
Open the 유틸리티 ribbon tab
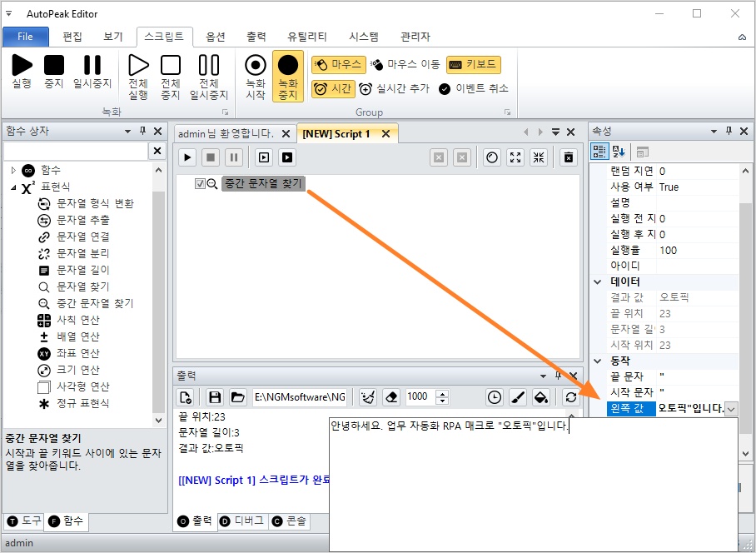[307, 37]
